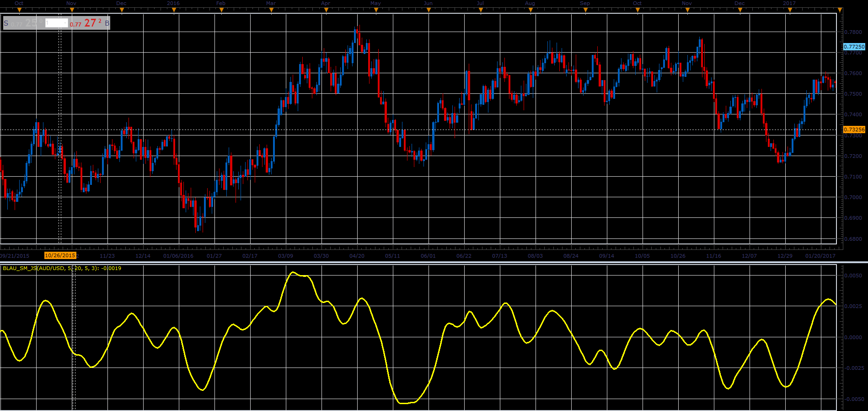Click the B buy button in quote box
The image size is (868, 411).
[107, 23]
